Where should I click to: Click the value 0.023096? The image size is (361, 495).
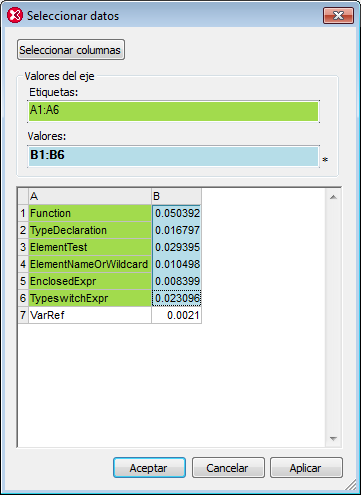pyautogui.click(x=177, y=298)
